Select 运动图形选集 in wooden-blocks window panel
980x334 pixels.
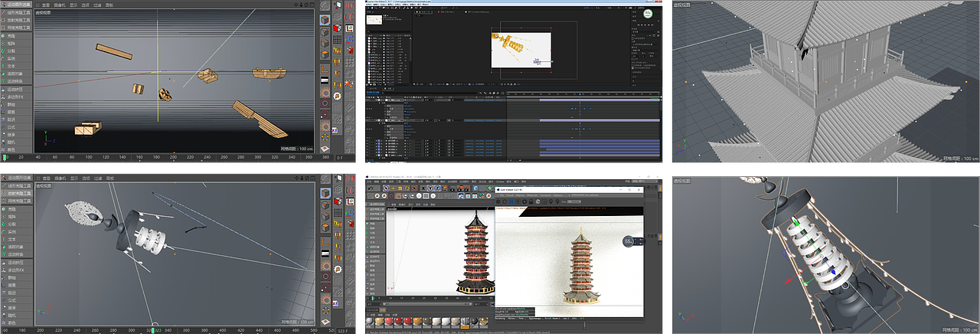coord(17,5)
